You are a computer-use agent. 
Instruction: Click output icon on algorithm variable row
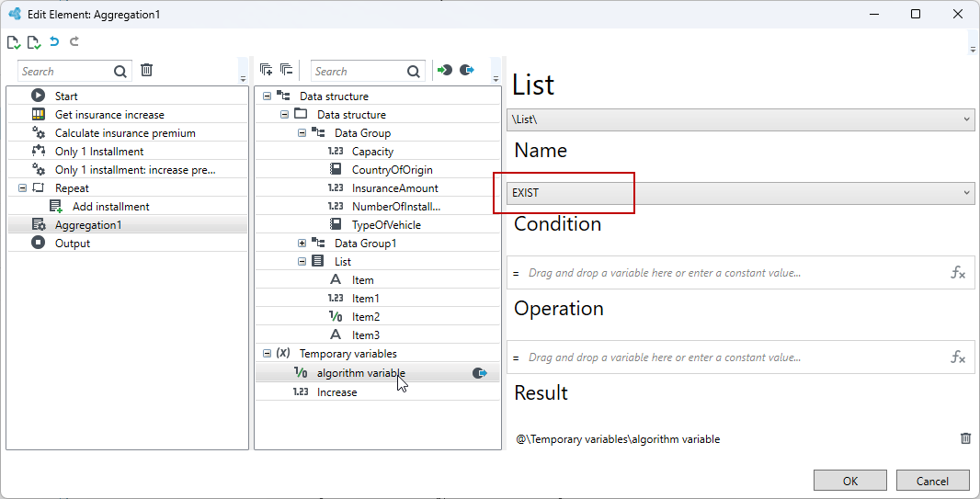[x=479, y=373]
